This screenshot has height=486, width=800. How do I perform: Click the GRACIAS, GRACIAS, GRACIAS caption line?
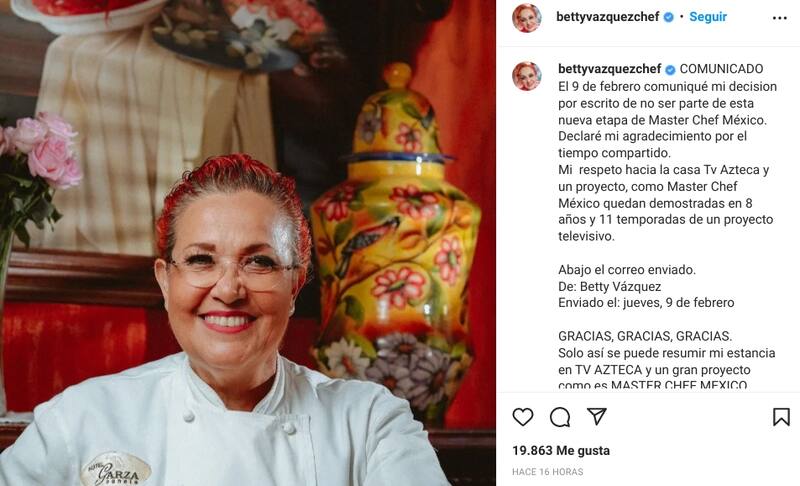coord(644,336)
